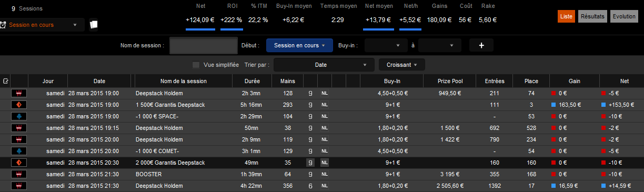Click the site icon of the 19:15 Deepstack Holdem row
Viewport: 644px width, 192px height.
click(x=19, y=128)
